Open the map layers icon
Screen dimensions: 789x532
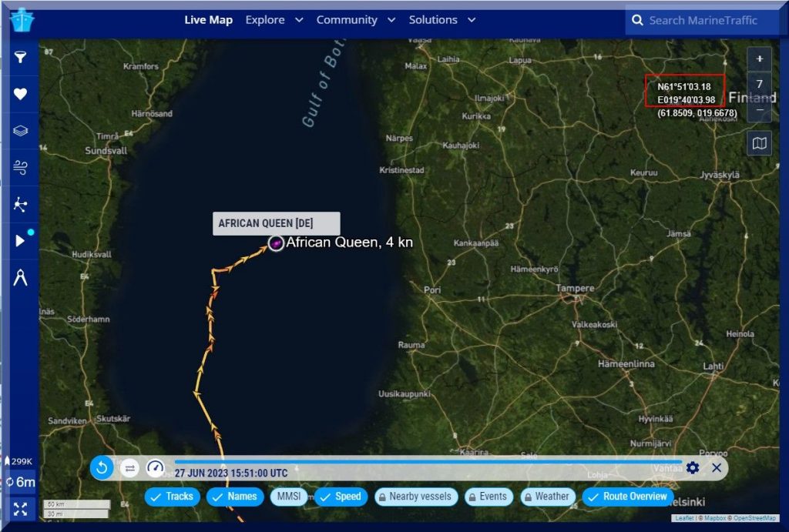pos(21,131)
